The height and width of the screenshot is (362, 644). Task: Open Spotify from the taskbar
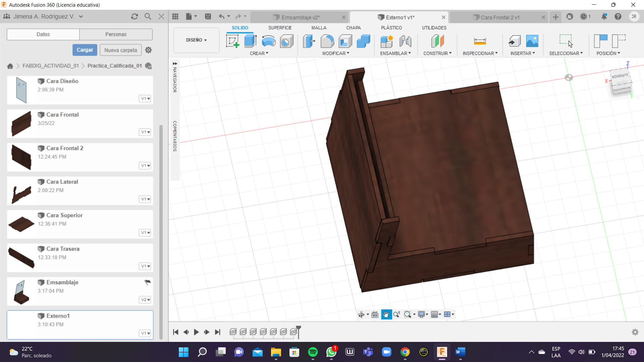click(x=313, y=352)
